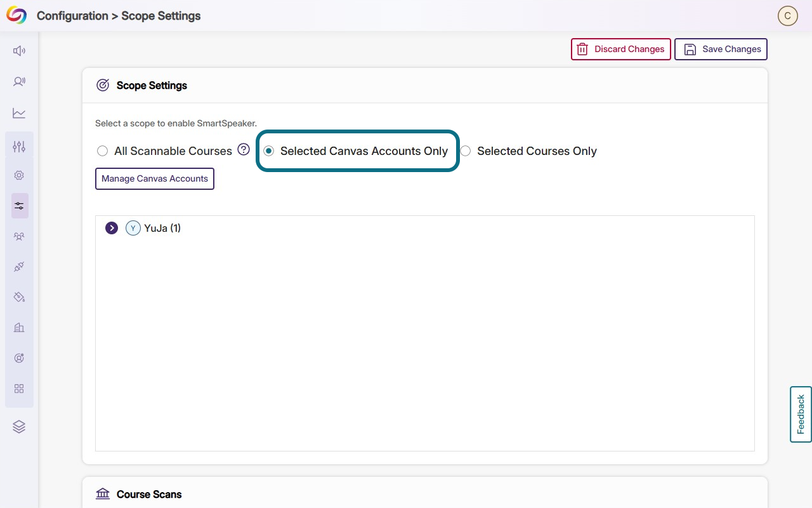The image size is (812, 508).
Task: Click the YuJa logo in the header
Action: tap(17, 15)
